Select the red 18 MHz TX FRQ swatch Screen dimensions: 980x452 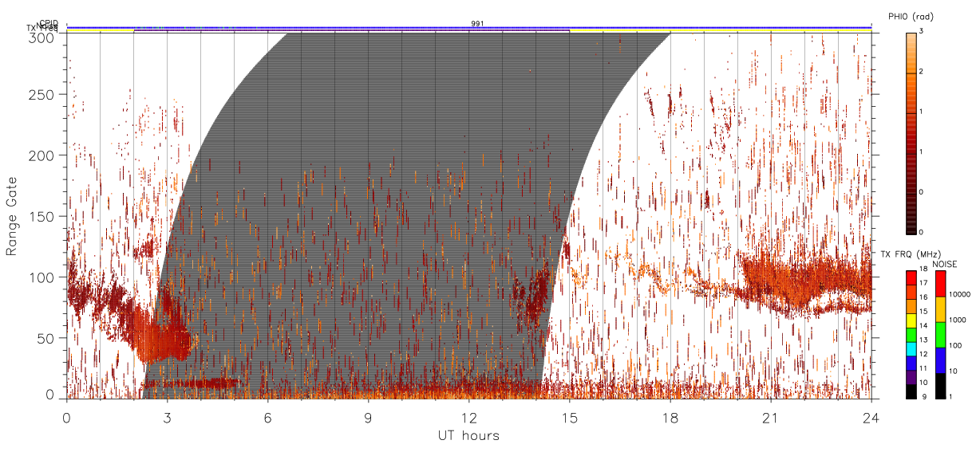(x=911, y=278)
